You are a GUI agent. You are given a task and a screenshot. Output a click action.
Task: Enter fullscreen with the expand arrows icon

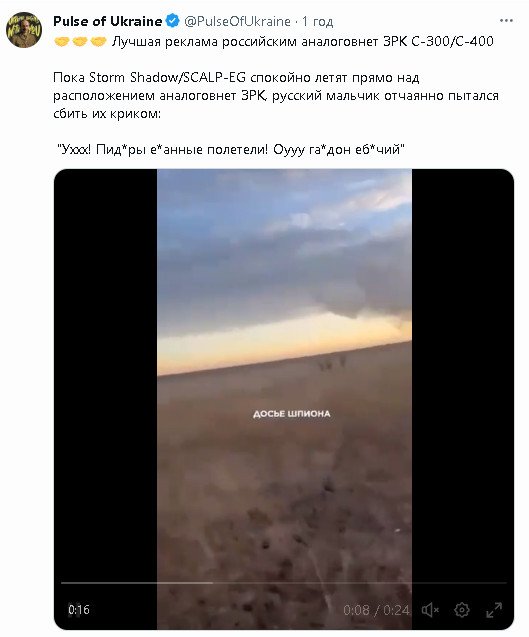click(494, 610)
